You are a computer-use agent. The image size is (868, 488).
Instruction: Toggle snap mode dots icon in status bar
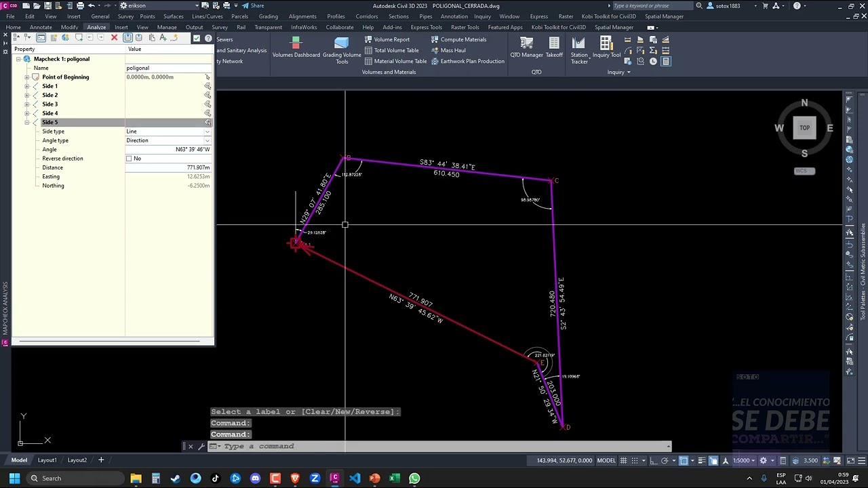pos(635,460)
